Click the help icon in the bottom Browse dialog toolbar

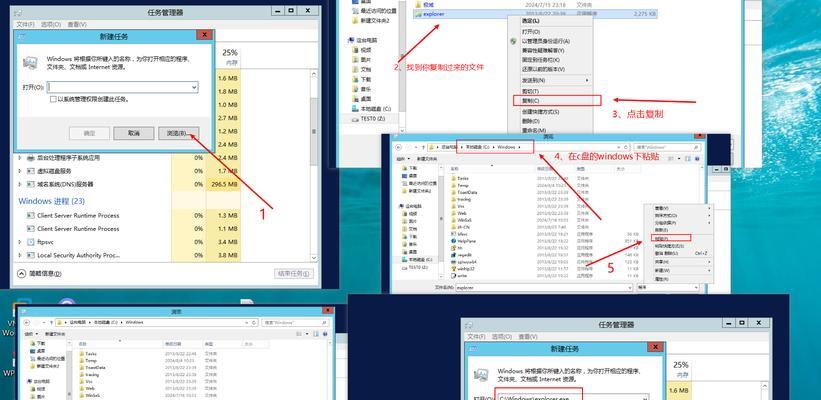point(326,334)
